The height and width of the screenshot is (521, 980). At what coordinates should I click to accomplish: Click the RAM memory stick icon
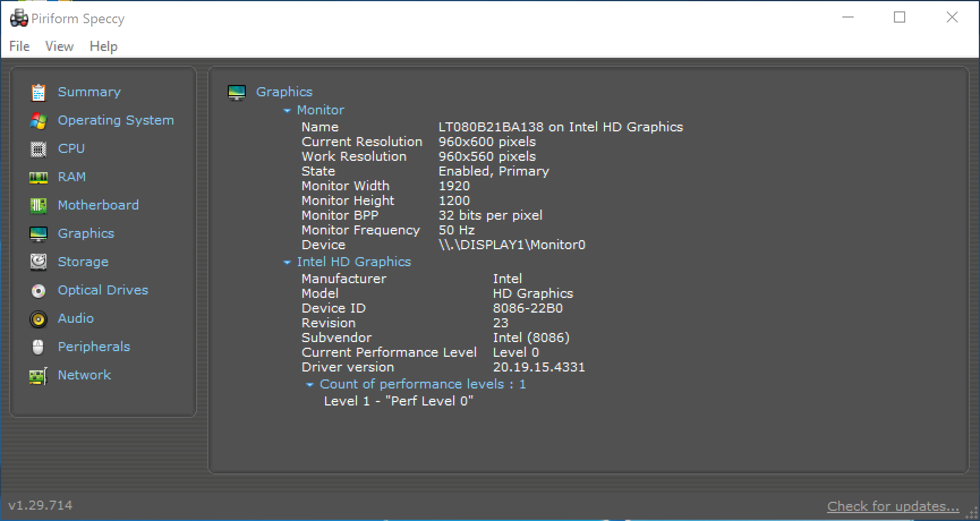pos(38,177)
